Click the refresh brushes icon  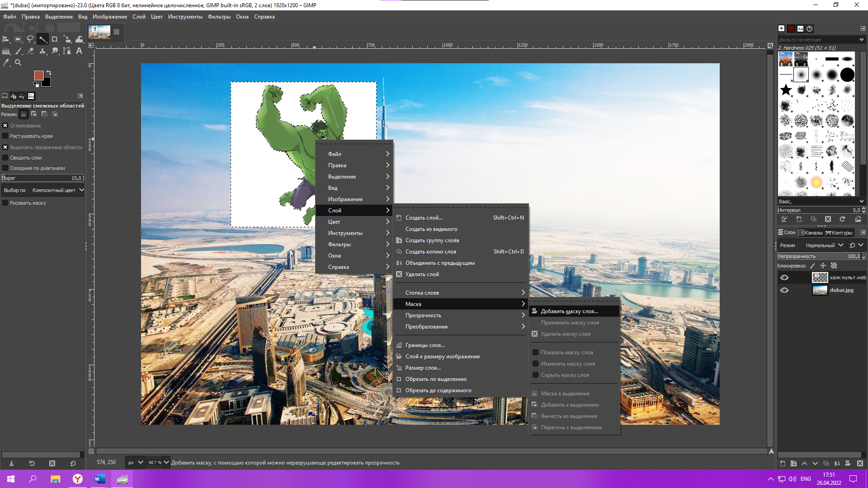[842, 219]
